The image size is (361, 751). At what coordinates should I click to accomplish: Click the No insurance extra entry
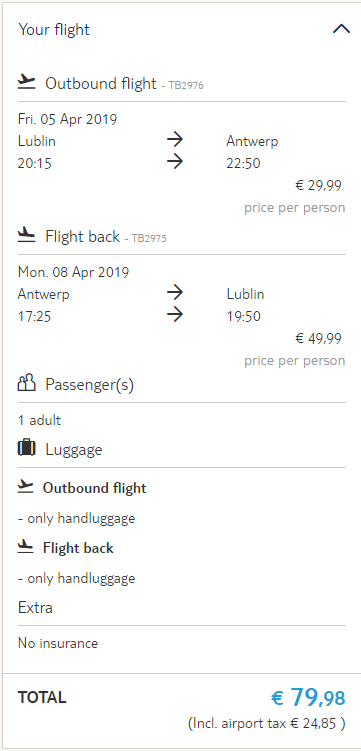point(58,643)
